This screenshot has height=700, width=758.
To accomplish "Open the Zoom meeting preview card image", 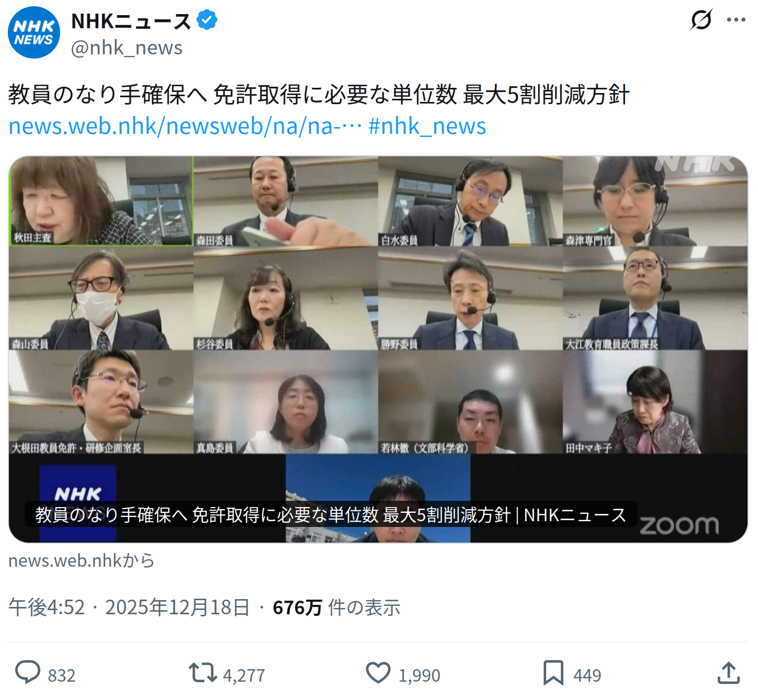I will click(x=378, y=349).
